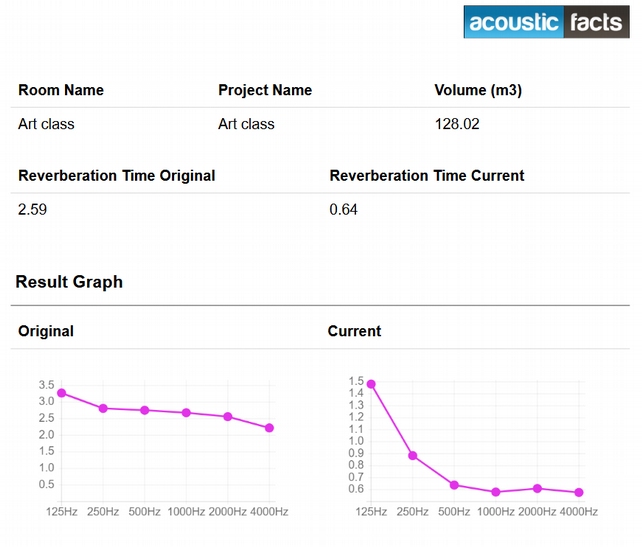Select the 125Hz point on Original graph
This screenshot has width=642, height=547.
click(61, 393)
